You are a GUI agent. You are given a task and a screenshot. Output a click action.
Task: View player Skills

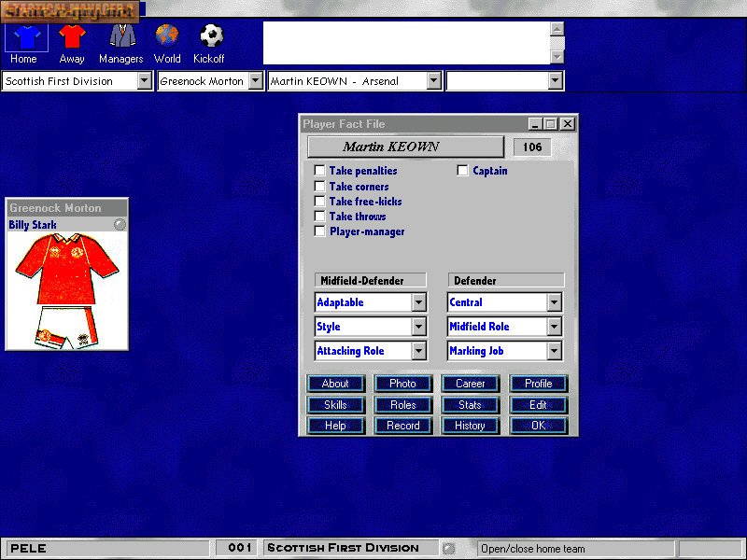point(336,405)
